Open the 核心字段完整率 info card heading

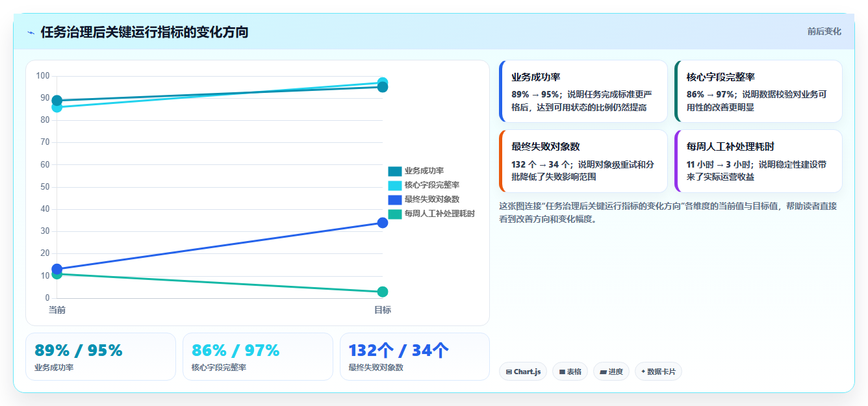[x=721, y=77]
